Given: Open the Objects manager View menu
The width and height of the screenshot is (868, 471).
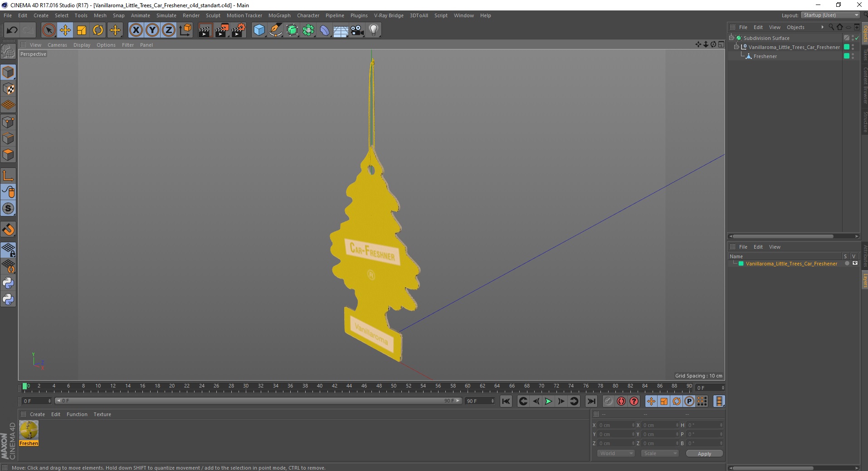Looking at the screenshot, I should coord(775,27).
